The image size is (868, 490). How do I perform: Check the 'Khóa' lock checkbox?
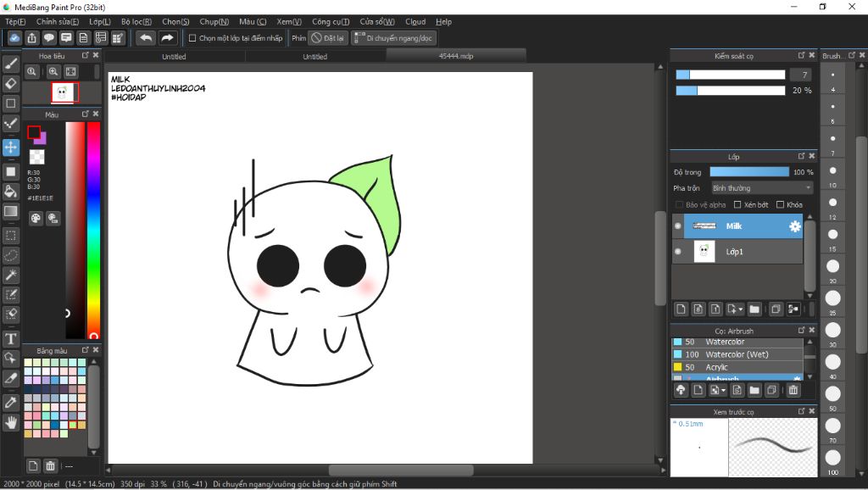pos(781,204)
